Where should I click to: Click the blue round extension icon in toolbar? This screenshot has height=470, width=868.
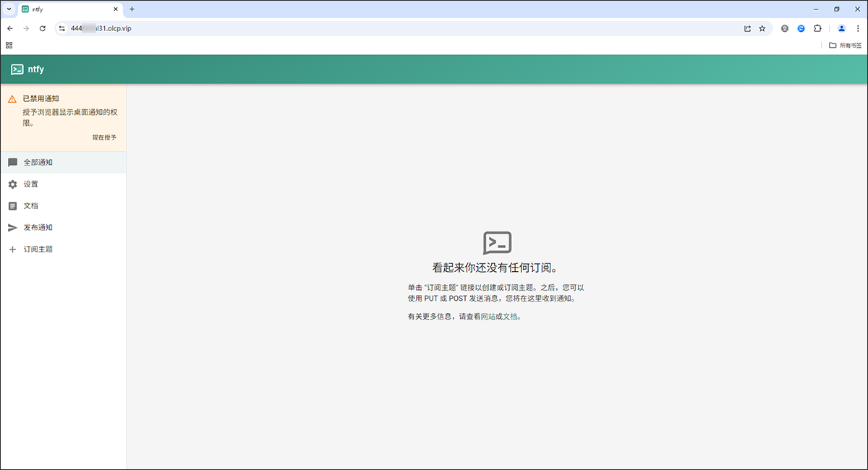click(x=801, y=29)
